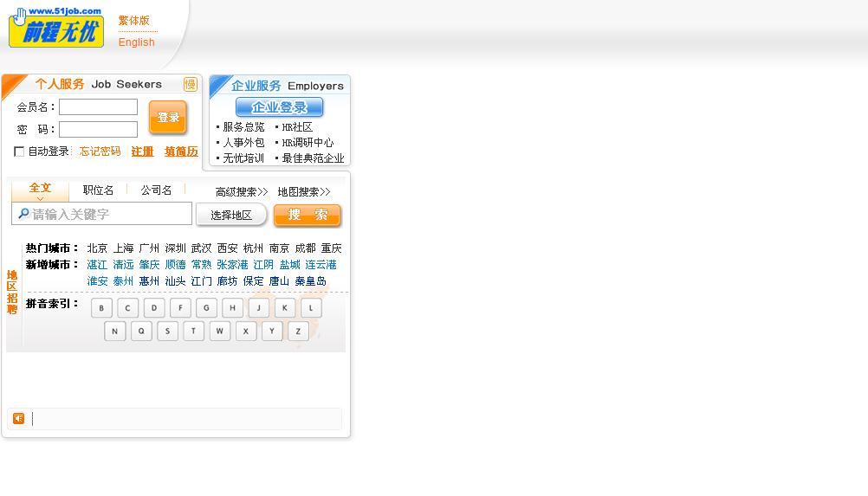
Task: Choose hot city 成都
Action: coord(306,248)
